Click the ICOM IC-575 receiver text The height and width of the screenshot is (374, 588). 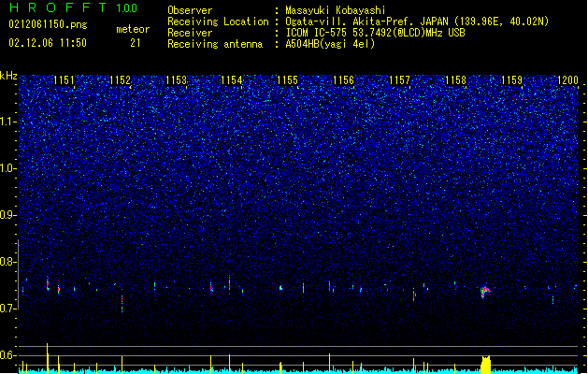tap(376, 33)
